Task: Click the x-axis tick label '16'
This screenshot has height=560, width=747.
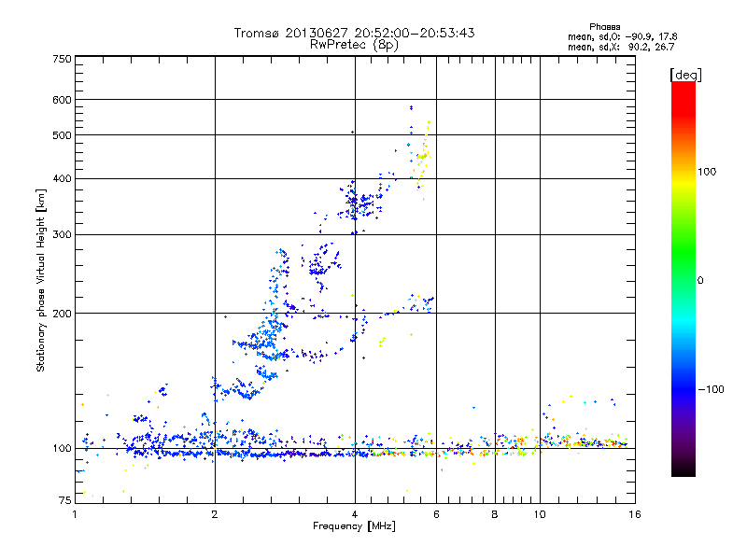Action: click(x=635, y=514)
